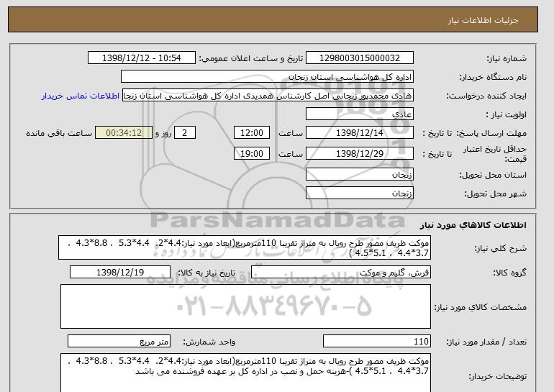Click label مشخصات کالای مورد نیاز
554x392 pixels.
click(x=480, y=307)
